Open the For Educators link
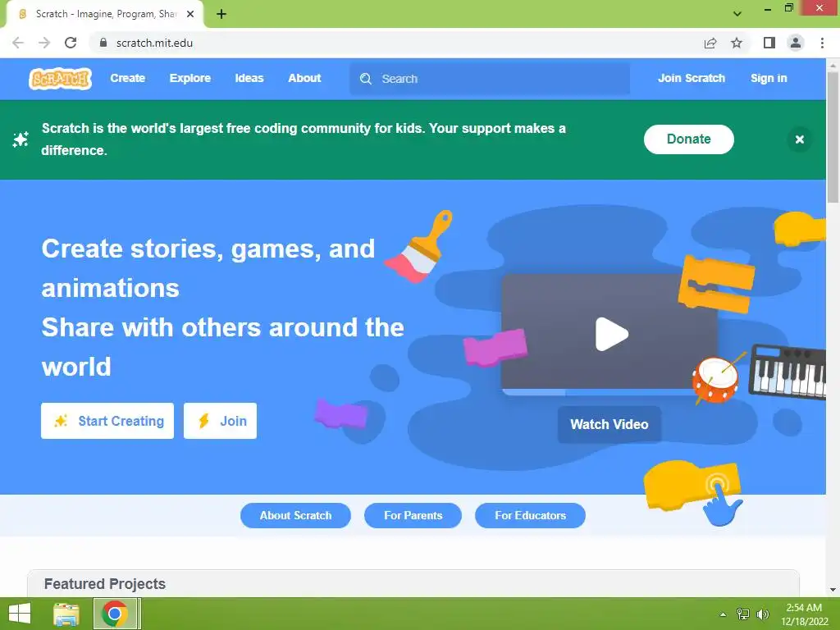The height and width of the screenshot is (630, 840). point(530,515)
